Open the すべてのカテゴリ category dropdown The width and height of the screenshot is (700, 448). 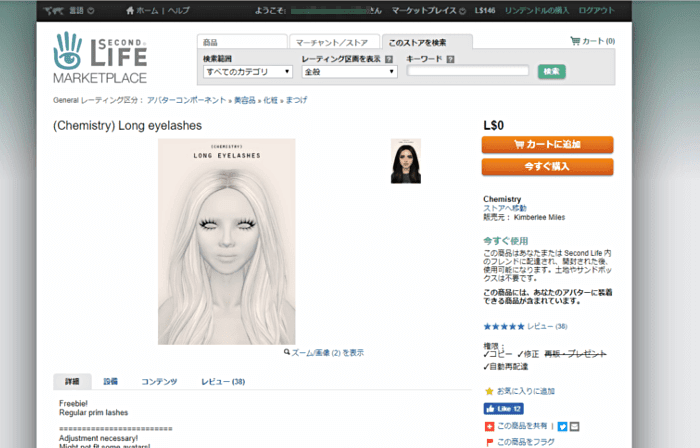point(248,71)
